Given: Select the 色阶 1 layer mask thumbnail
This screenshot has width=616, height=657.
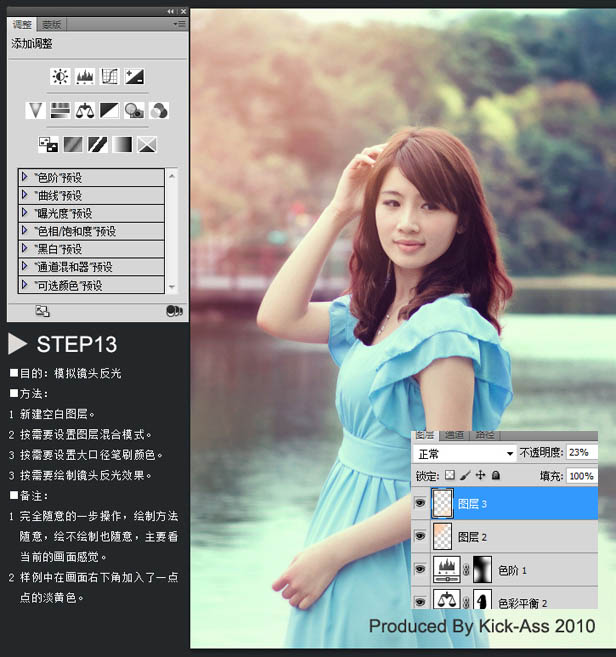Looking at the screenshot, I should pyautogui.click(x=483, y=569).
